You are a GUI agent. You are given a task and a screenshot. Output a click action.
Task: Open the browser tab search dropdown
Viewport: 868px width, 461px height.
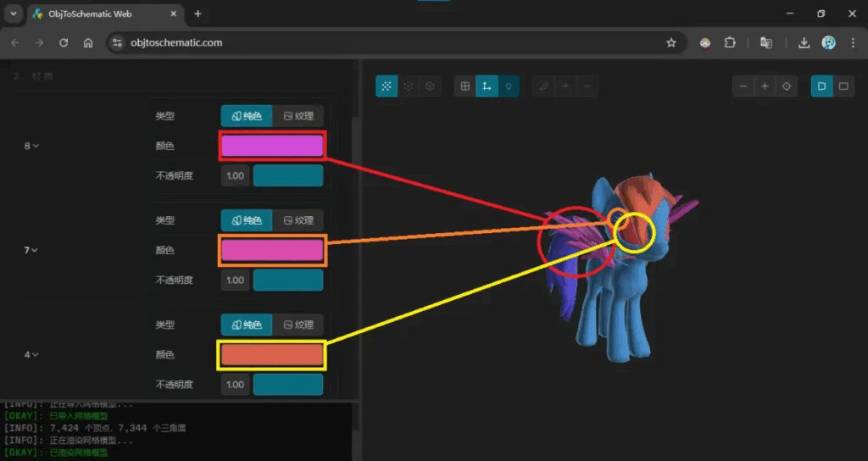tap(14, 14)
